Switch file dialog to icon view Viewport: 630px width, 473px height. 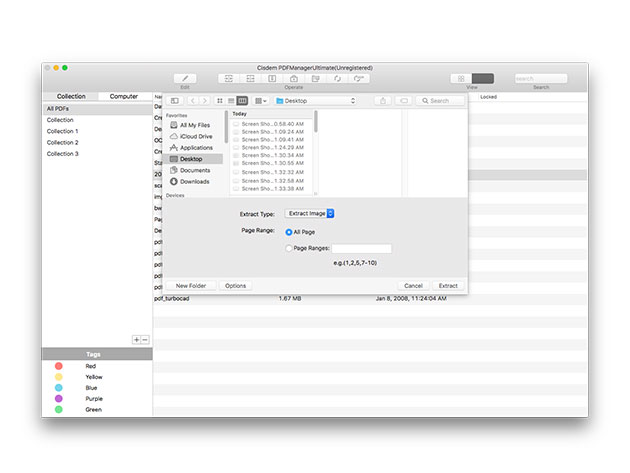(x=219, y=101)
